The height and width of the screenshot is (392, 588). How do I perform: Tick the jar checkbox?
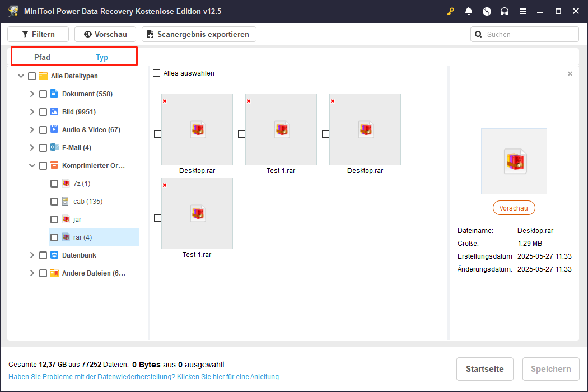click(x=54, y=220)
